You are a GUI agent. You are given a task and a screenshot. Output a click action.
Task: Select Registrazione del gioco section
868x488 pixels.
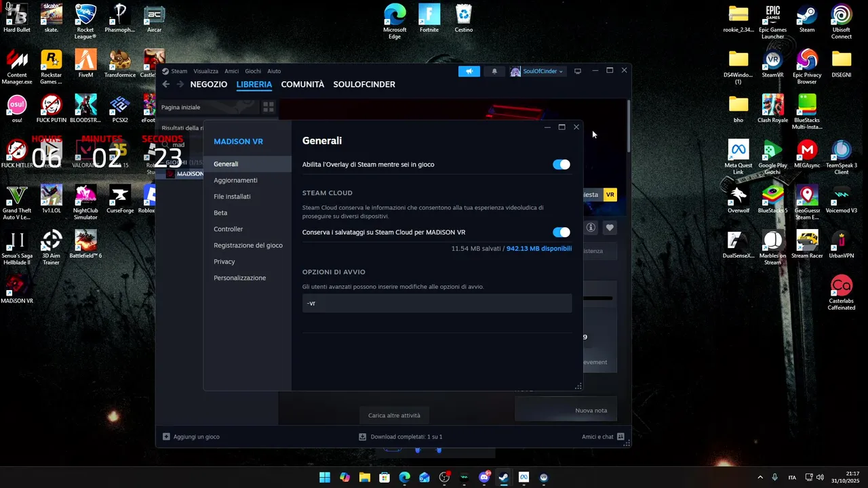tap(248, 245)
